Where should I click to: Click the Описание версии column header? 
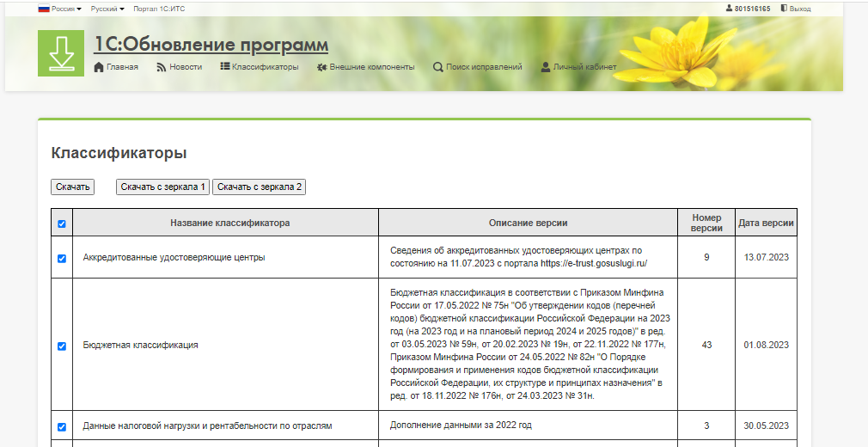[x=529, y=223]
